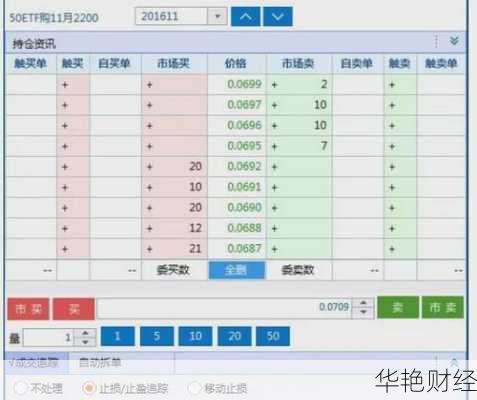This screenshot has height=400, width=477.
Task: Click the red 买 buy button
Action: click(x=74, y=309)
